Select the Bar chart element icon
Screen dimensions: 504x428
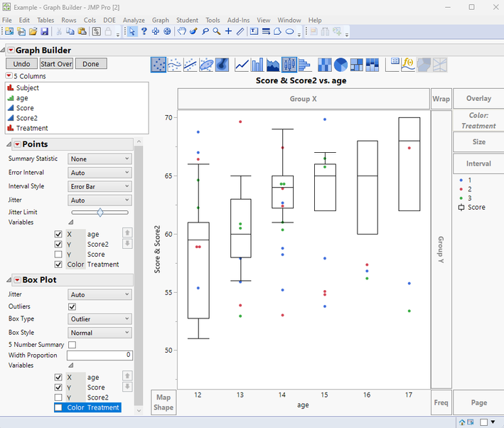pos(257,65)
